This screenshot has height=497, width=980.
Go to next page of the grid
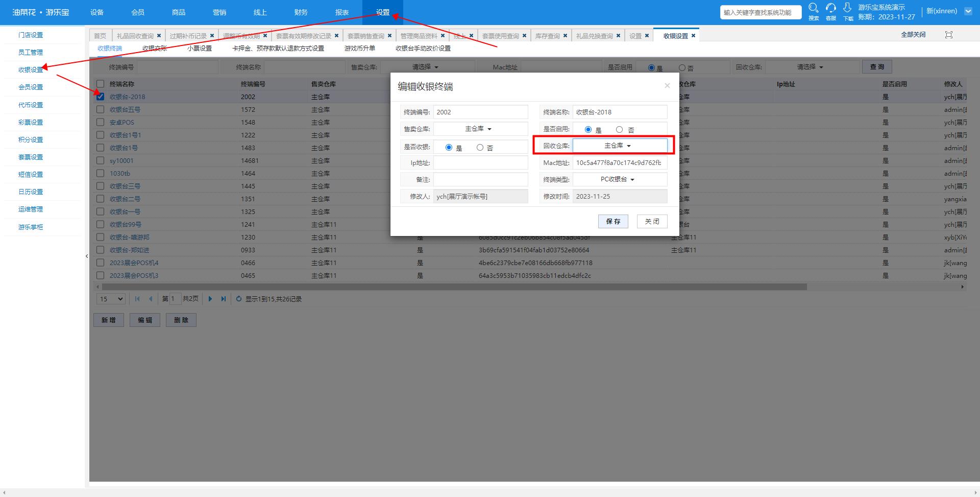point(210,299)
